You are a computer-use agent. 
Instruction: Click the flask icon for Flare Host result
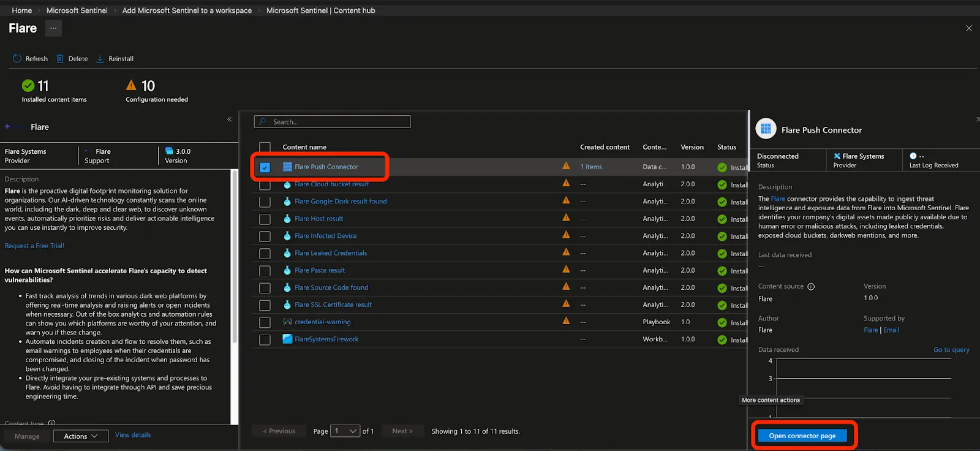[x=287, y=218]
